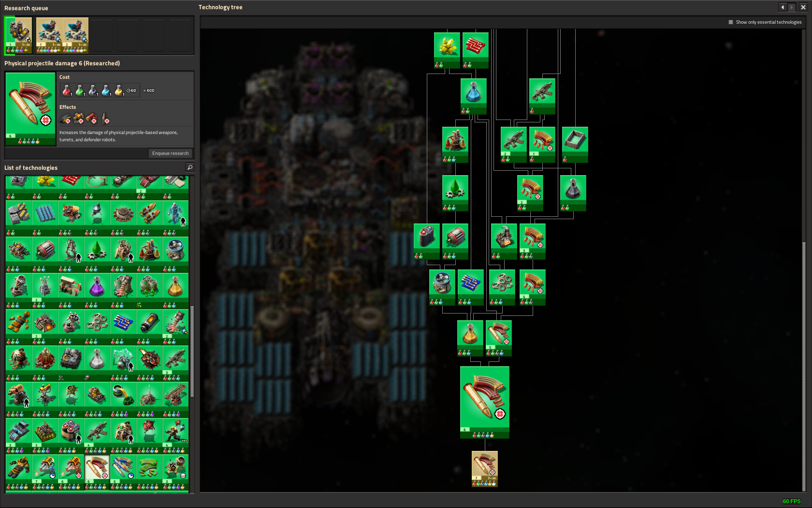The width and height of the screenshot is (812, 508).
Task: Click the Enqueue research button
Action: 170,153
